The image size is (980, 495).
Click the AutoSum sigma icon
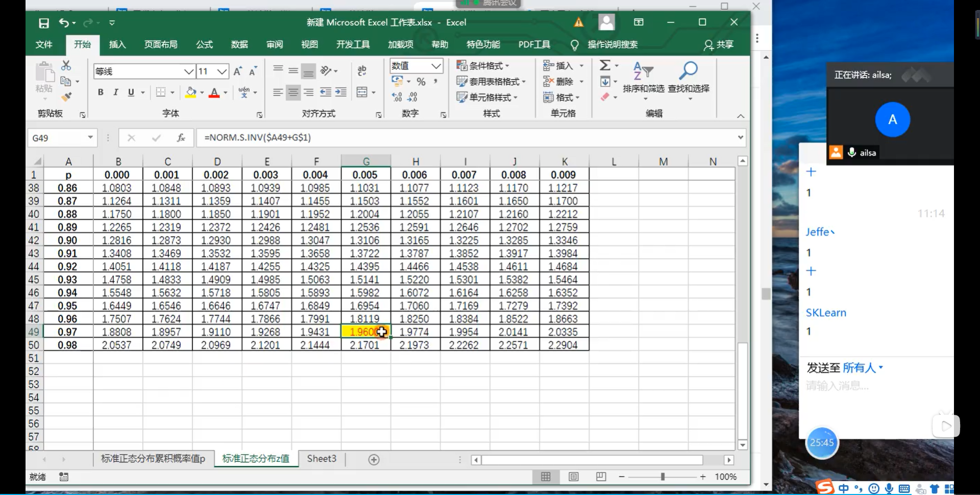(605, 65)
